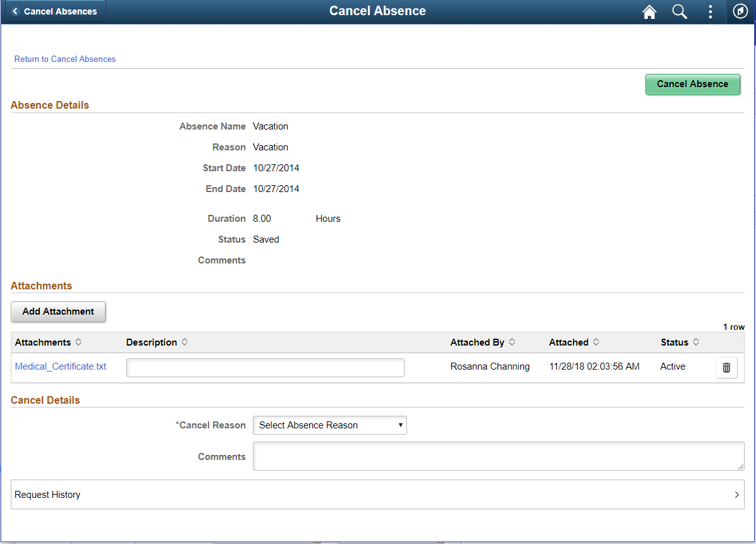Click Return to Cancel Absences link
Image resolution: width=756 pixels, height=544 pixels.
coord(65,59)
